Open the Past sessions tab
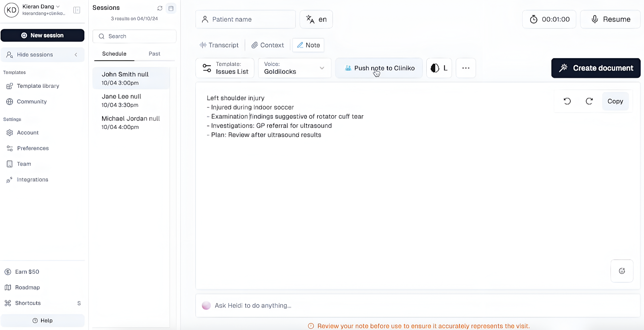The height and width of the screenshot is (330, 644). pos(154,54)
